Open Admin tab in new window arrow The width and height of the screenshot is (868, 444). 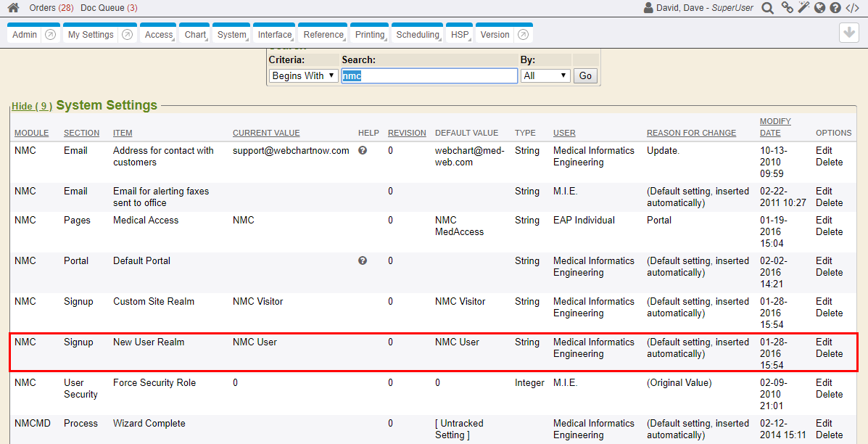[50, 35]
